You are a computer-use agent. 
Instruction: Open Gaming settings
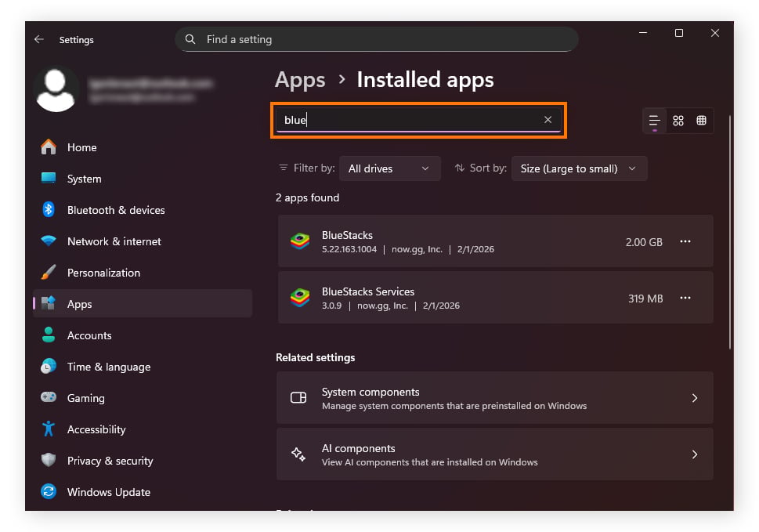click(x=143, y=398)
